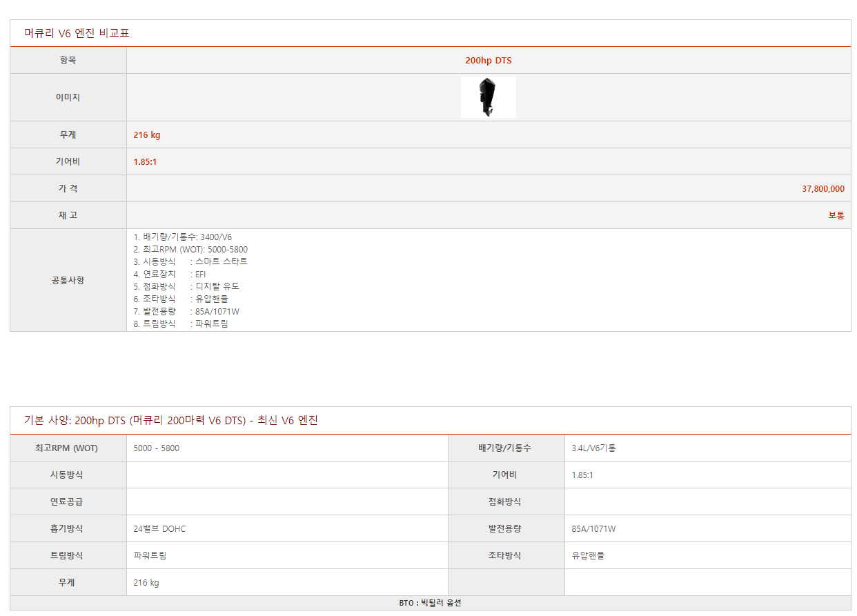Click the '조타방식' label in spec table

click(506, 555)
